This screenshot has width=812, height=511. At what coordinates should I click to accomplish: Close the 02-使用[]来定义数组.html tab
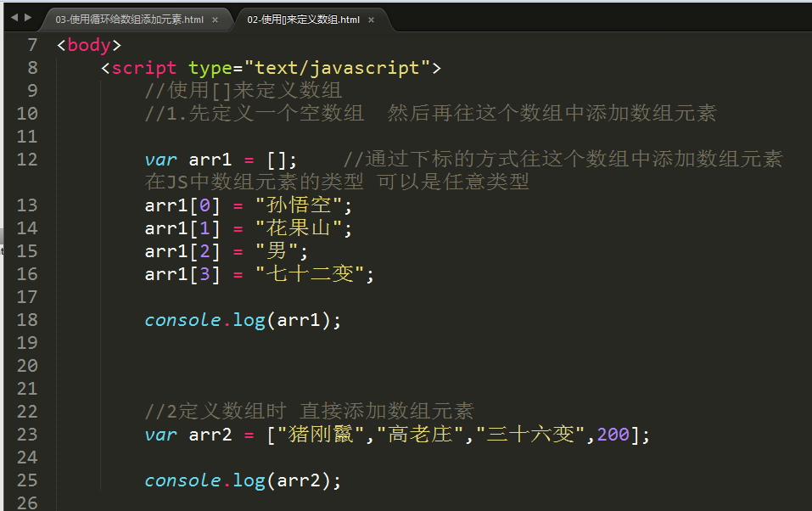371,20
